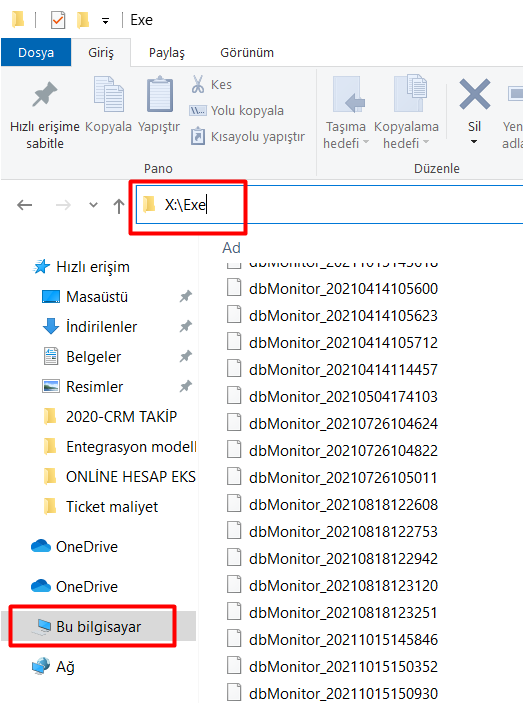Click the Kopyala copy icon
Image resolution: width=523 pixels, height=703 pixels.
(108, 94)
